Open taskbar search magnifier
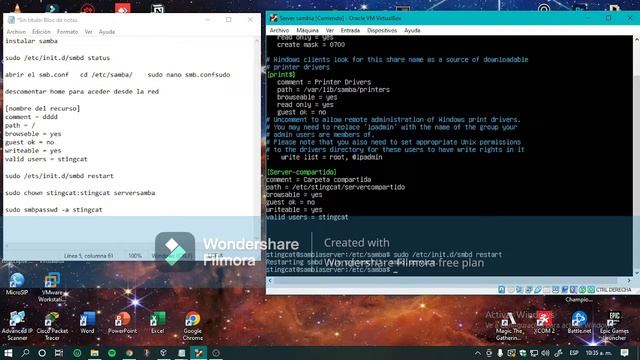The image size is (640, 360). [x=25, y=353]
